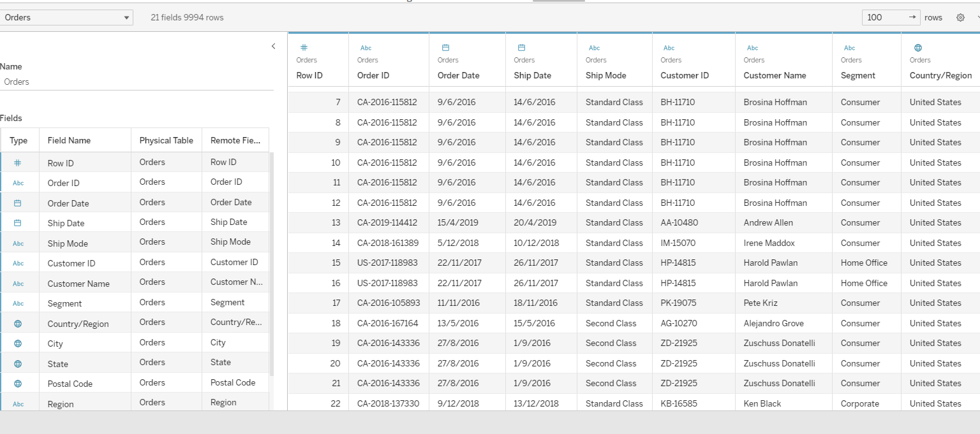Viewport: 980px width, 434px height.
Task: Click the calendar type icon above Ship Date column
Action: 521,48
